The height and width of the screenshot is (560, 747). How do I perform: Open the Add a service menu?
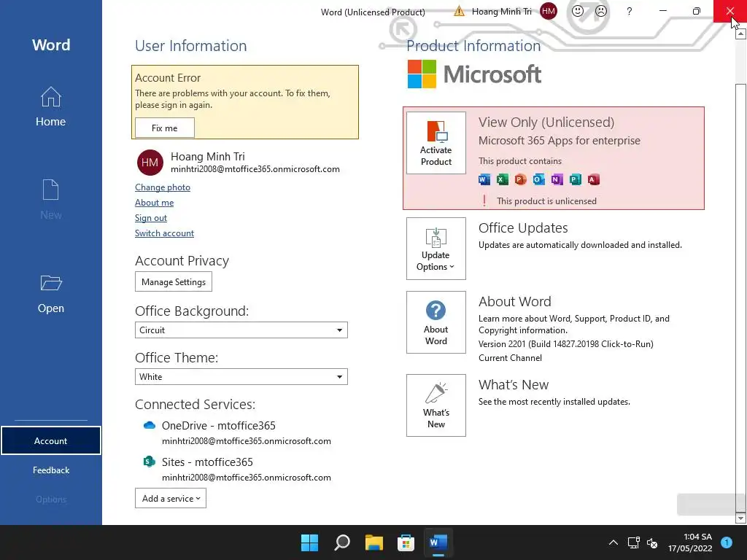tap(171, 498)
